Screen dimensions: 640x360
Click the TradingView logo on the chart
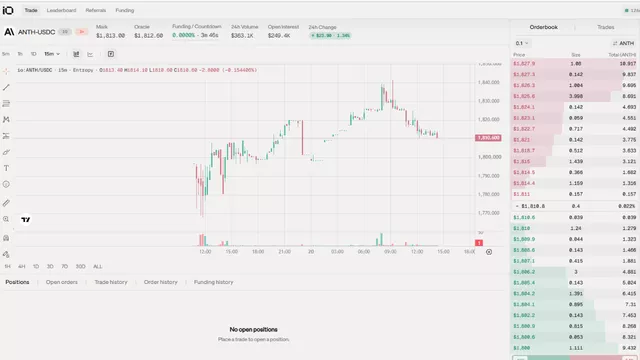tap(26, 220)
